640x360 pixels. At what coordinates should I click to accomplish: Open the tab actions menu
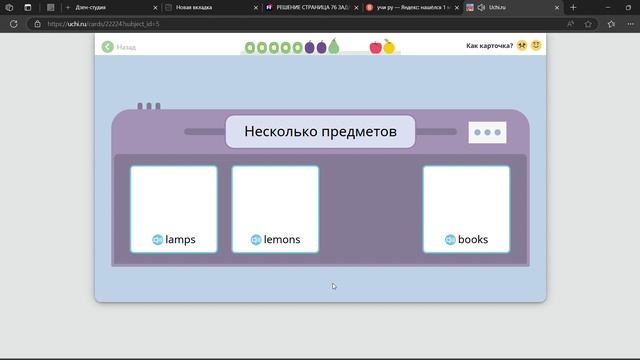28,7
